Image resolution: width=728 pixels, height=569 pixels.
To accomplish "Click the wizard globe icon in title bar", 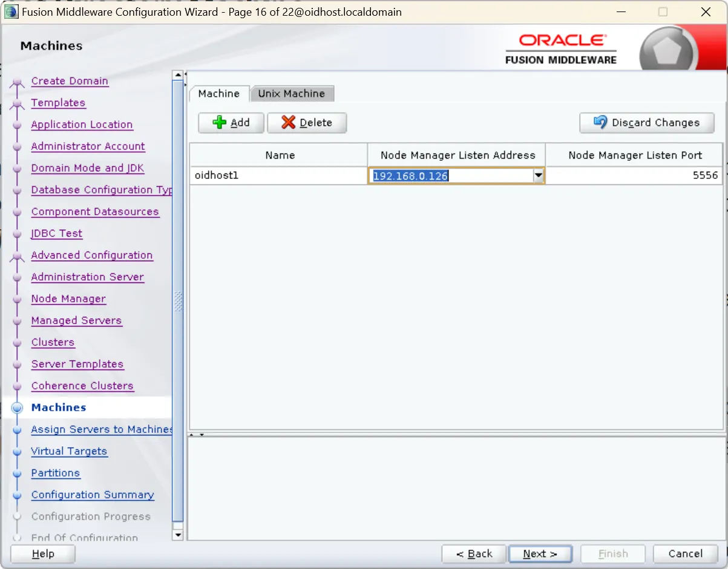I will (x=11, y=11).
